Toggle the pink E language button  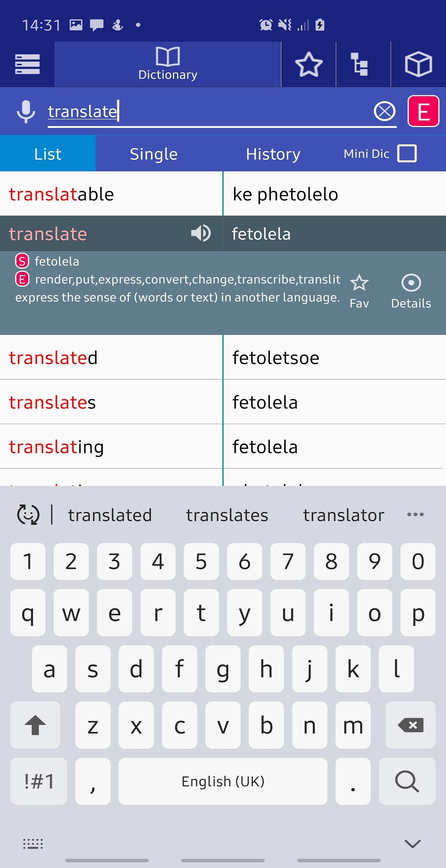point(423,111)
